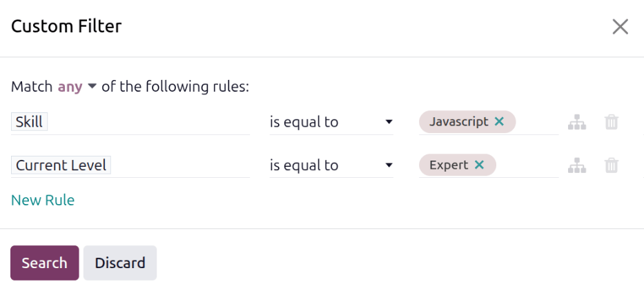Close the Custom Filter dialog
Image resolution: width=644 pixels, height=295 pixels.
620,27
